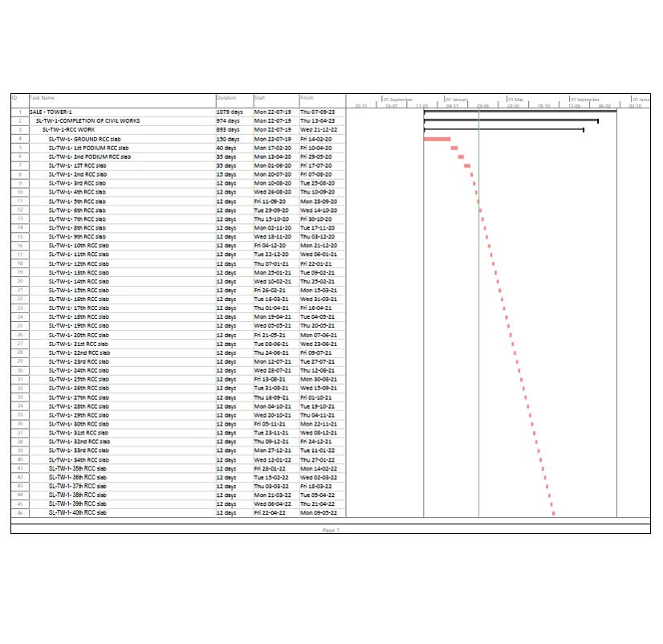Select the SL-TW-1-RCC WORK summary row

pos(68,130)
